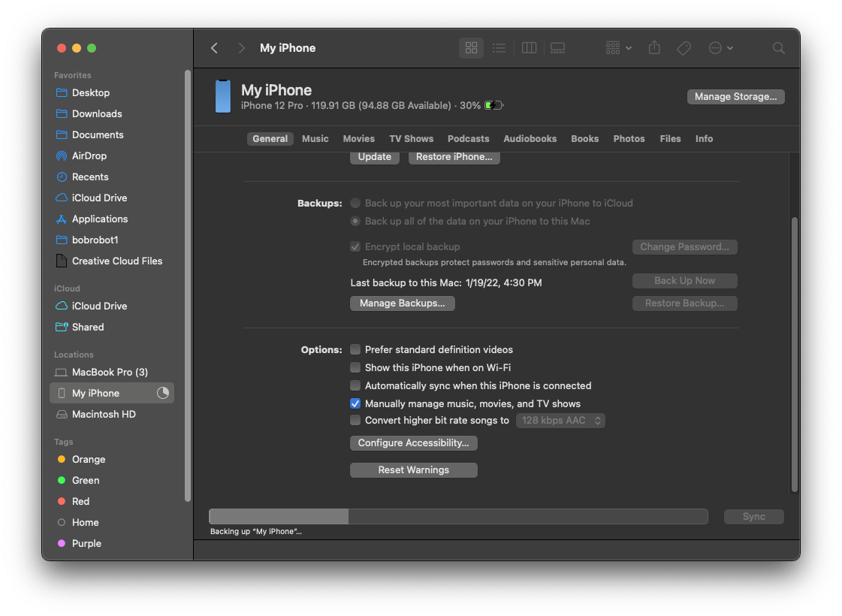Switch to column view in toolbar
Image resolution: width=842 pixels, height=616 pixels.
pos(529,48)
